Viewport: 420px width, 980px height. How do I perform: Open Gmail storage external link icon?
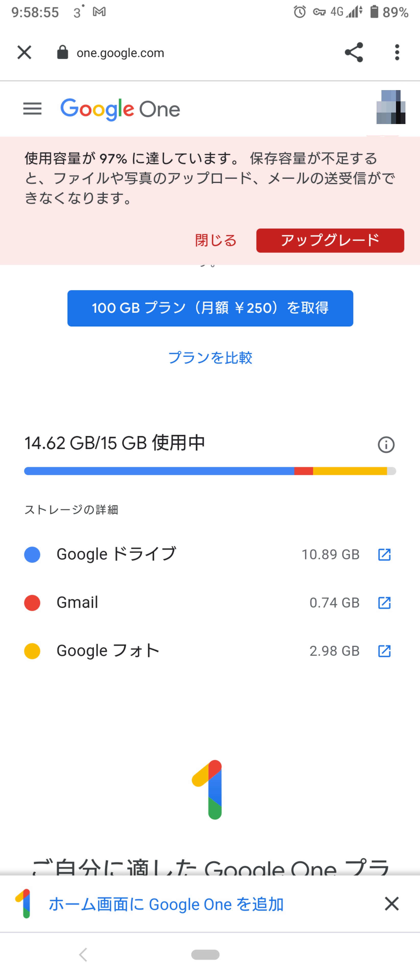(x=384, y=603)
